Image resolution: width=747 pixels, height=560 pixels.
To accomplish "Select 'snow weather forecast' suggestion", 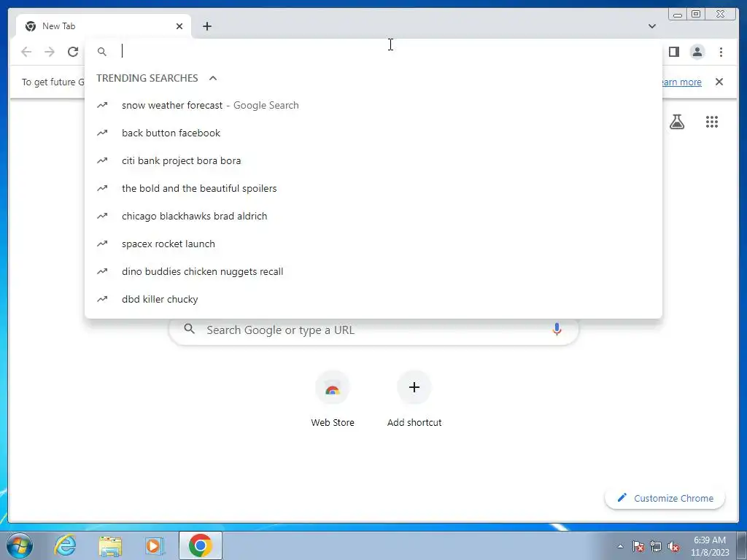I will coord(373,105).
